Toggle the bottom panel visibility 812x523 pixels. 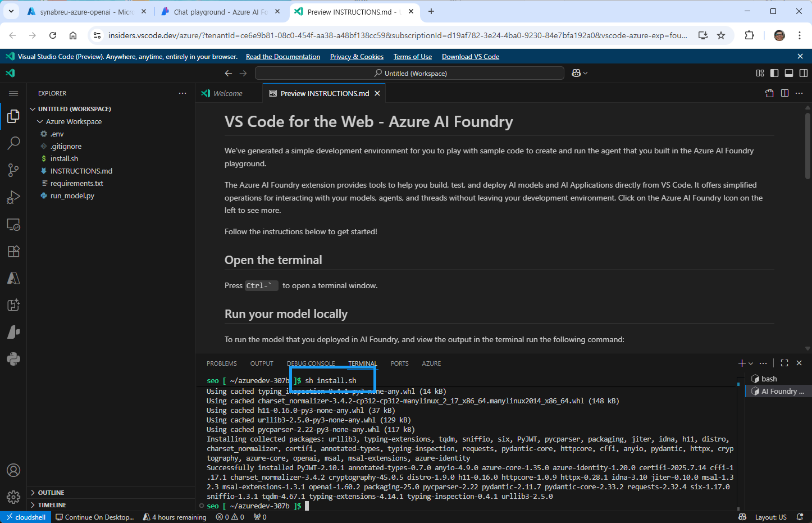point(789,73)
